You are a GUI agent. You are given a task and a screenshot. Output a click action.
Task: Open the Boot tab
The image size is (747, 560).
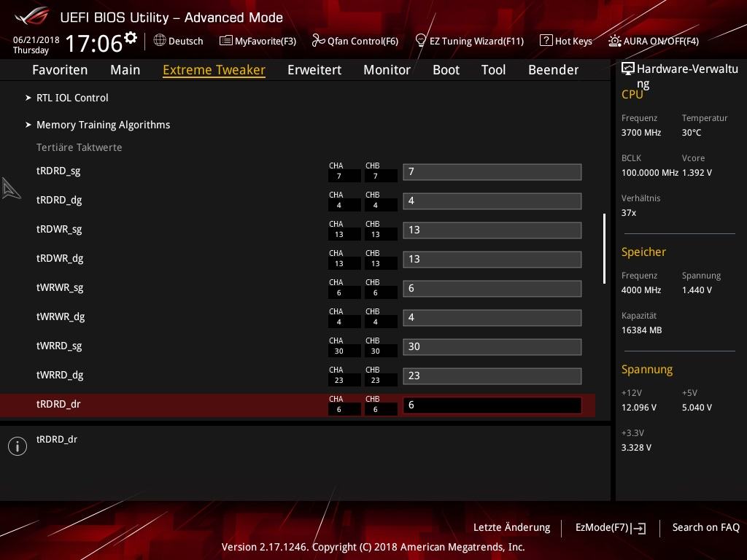pyautogui.click(x=446, y=70)
